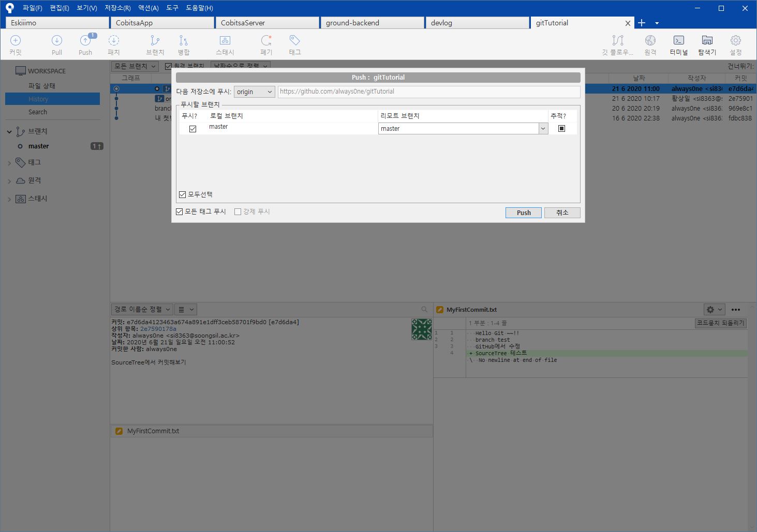
Task: Toggle remote branches (원격 브랜치) checkbox
Action: click(x=168, y=66)
